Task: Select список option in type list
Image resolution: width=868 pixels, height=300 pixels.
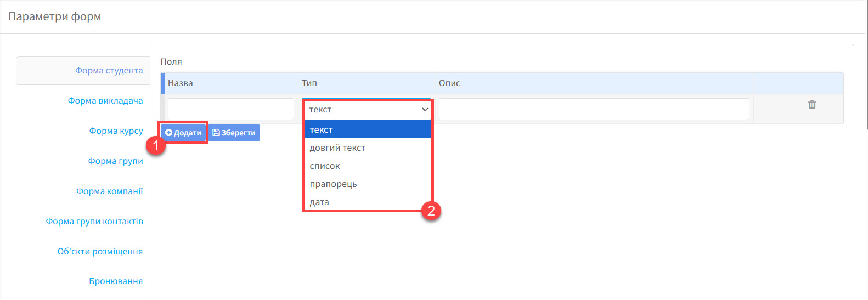Action: pos(325,166)
